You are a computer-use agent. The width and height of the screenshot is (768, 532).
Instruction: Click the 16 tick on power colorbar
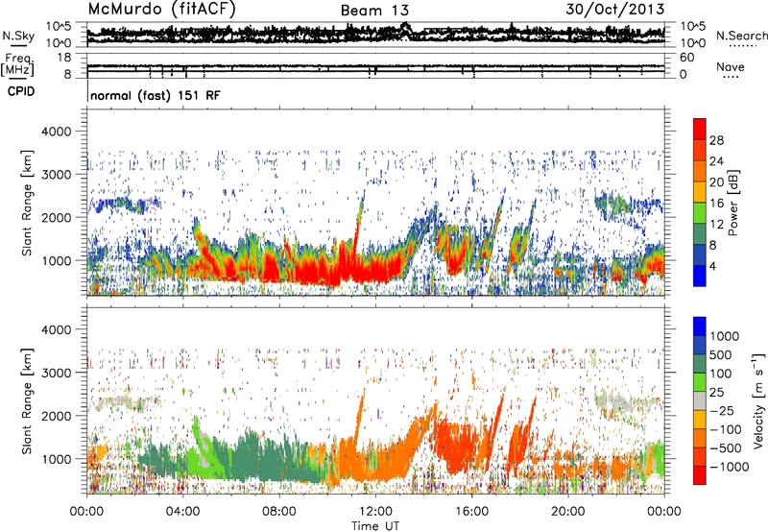[x=716, y=204]
